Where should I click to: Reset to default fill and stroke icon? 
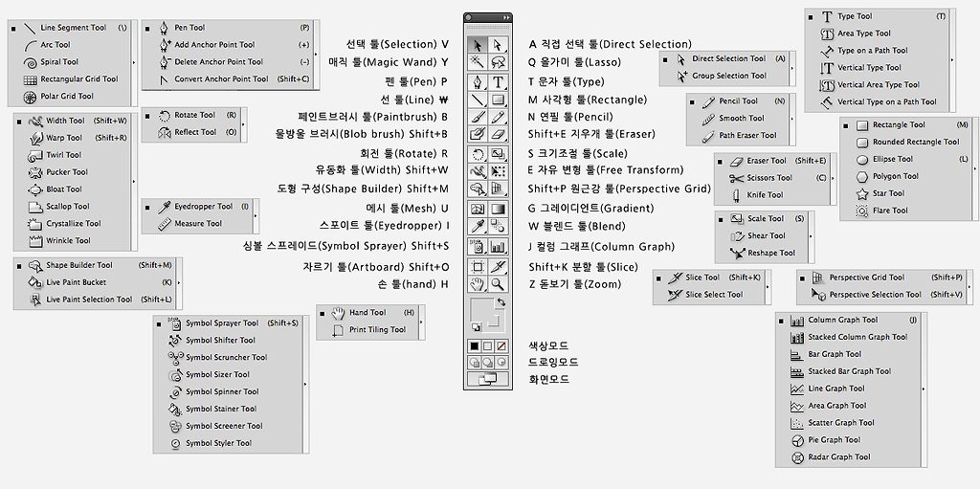tap(477, 327)
